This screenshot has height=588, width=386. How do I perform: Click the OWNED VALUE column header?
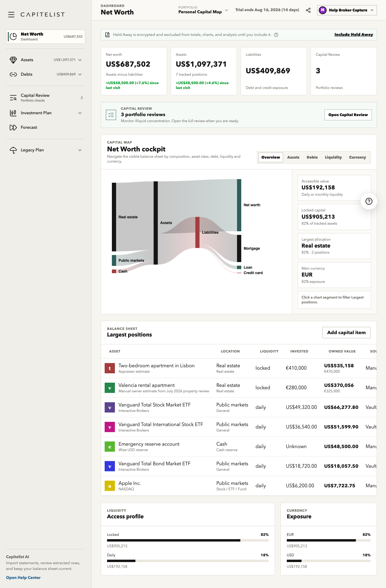click(x=342, y=351)
